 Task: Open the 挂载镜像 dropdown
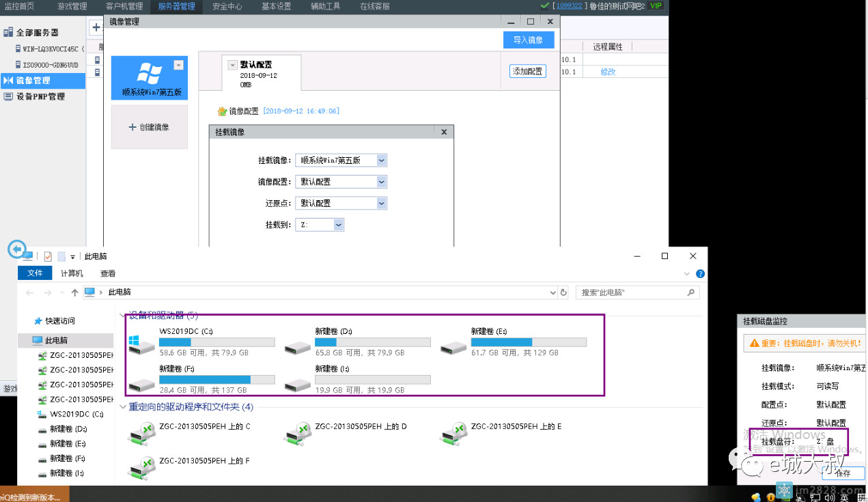(x=381, y=161)
